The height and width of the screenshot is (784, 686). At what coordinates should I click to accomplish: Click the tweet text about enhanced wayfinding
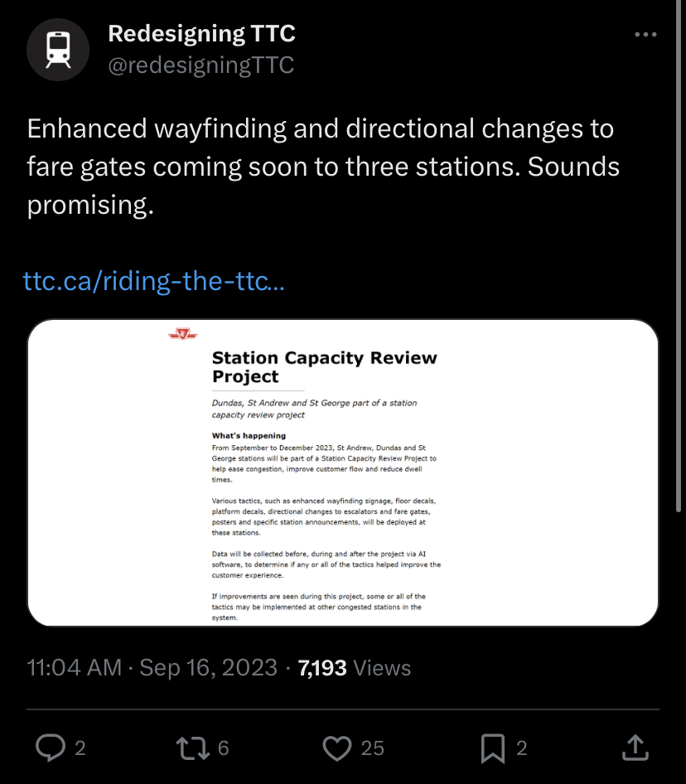(x=323, y=166)
